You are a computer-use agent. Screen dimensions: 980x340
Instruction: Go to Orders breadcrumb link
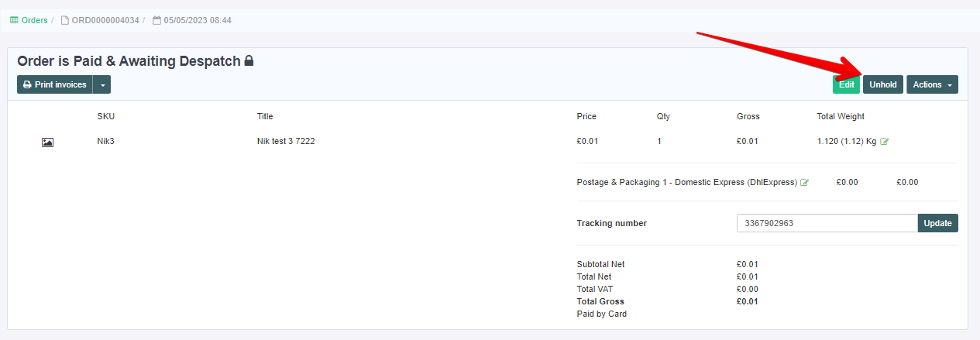[x=34, y=20]
